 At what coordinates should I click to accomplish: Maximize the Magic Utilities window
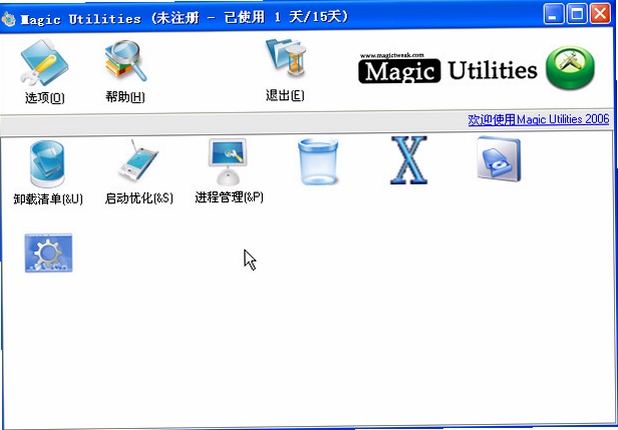coord(577,14)
